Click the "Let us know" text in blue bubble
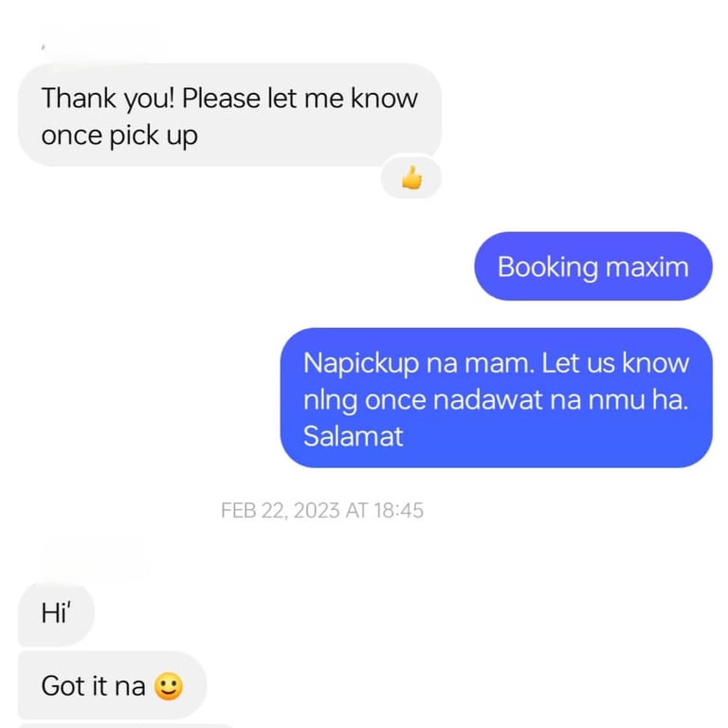 (615, 363)
